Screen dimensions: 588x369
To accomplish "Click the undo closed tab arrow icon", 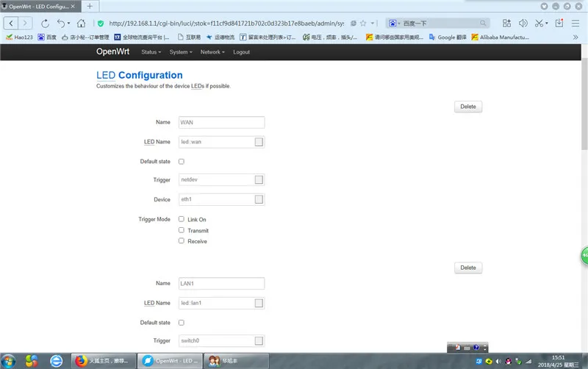I will (x=60, y=24).
